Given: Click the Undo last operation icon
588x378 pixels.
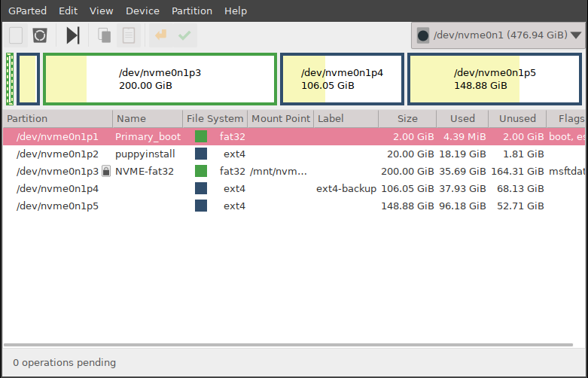Looking at the screenshot, I should pyautogui.click(x=161, y=35).
